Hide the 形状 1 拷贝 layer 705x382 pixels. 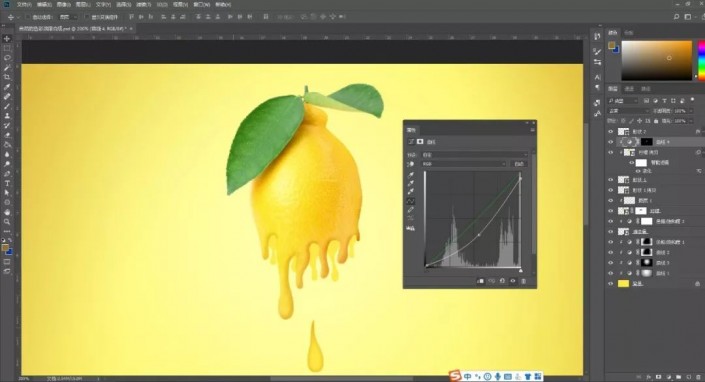[610, 190]
